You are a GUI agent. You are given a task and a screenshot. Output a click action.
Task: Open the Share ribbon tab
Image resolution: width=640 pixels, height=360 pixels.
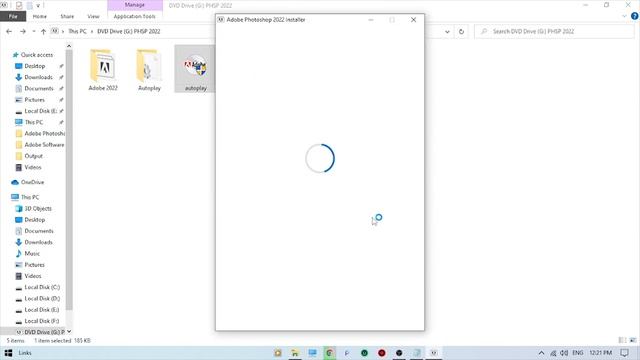pos(67,16)
